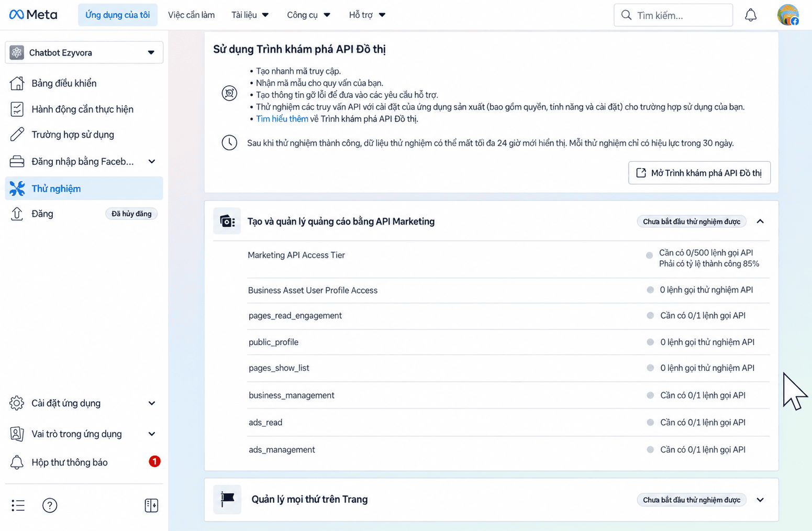The image size is (812, 531).
Task: Click the Cài đặt ứng dụng gear icon
Action: tap(17, 403)
